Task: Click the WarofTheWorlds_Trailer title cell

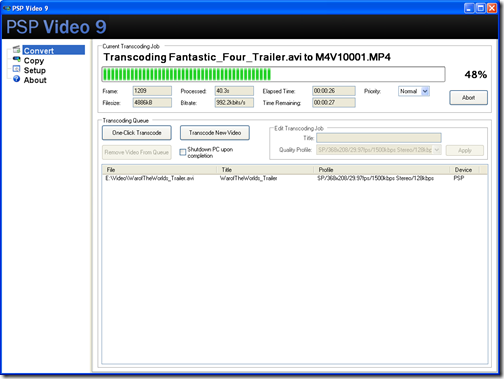Action: tap(249, 178)
